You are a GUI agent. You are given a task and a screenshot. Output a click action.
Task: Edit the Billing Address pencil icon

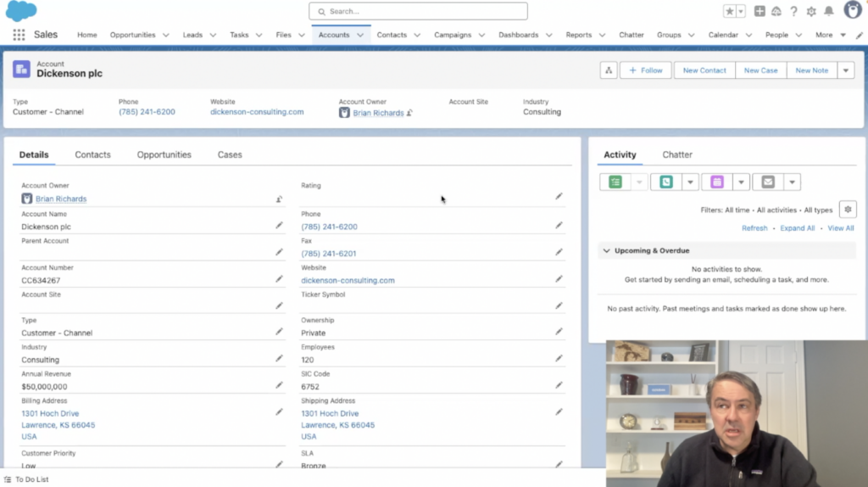pos(279,411)
